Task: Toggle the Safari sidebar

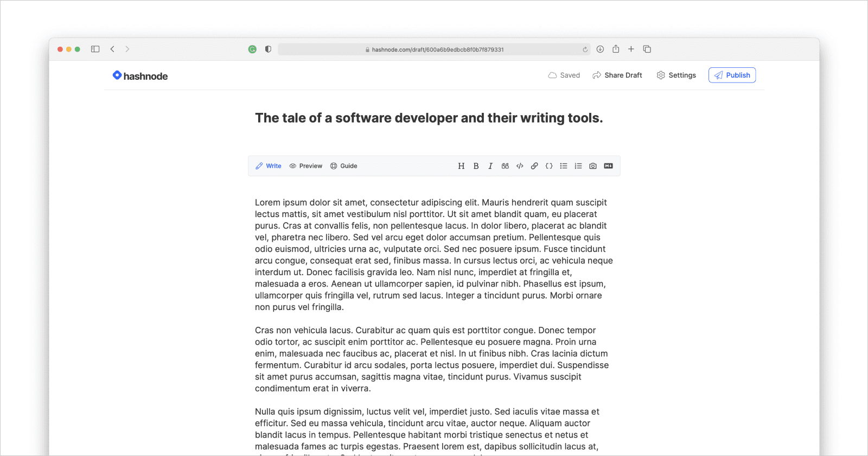Action: click(95, 49)
